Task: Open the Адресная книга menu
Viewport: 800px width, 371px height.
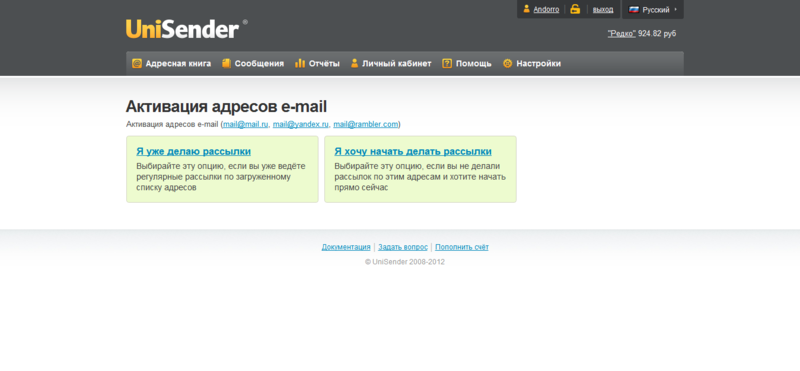Action: coord(178,63)
